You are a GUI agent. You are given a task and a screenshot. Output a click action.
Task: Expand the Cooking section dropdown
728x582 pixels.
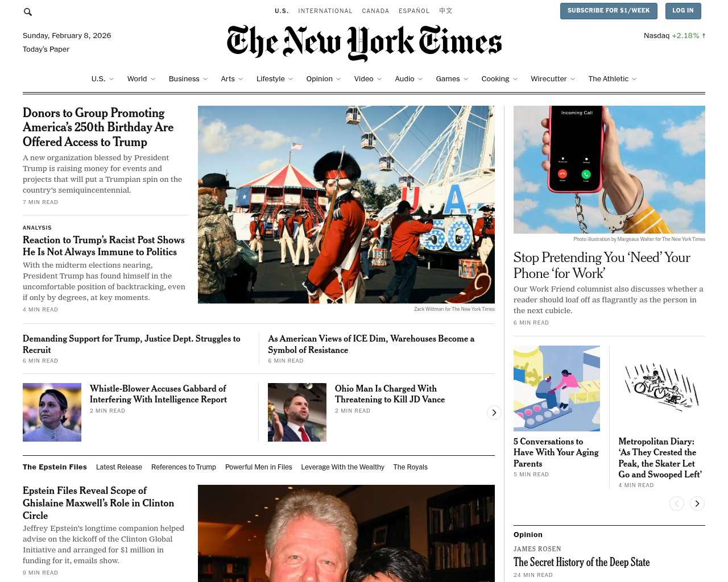(515, 79)
